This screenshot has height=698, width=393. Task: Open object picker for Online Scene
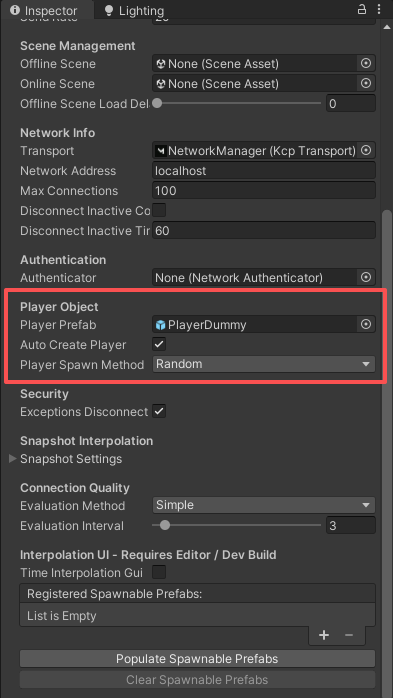click(x=366, y=84)
